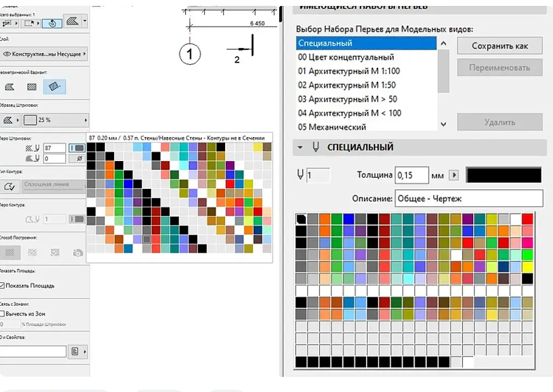Uncheck the Показать Площадь checkbox

pyautogui.click(x=2, y=286)
